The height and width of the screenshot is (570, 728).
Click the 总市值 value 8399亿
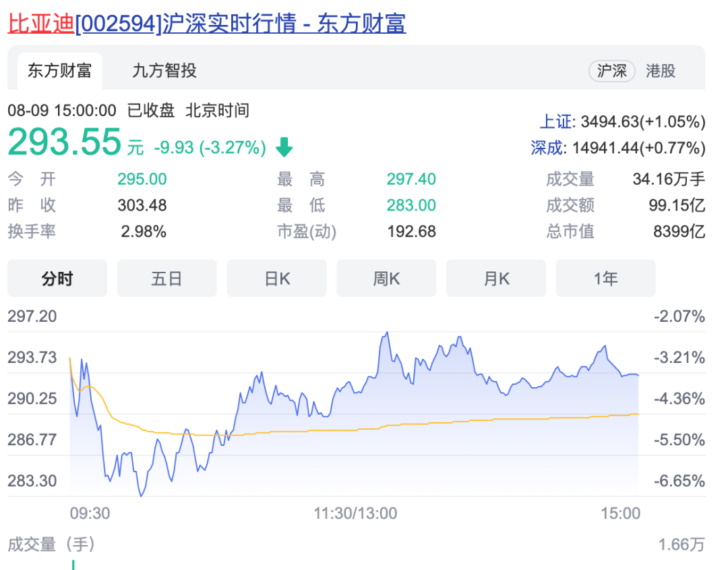click(x=679, y=231)
